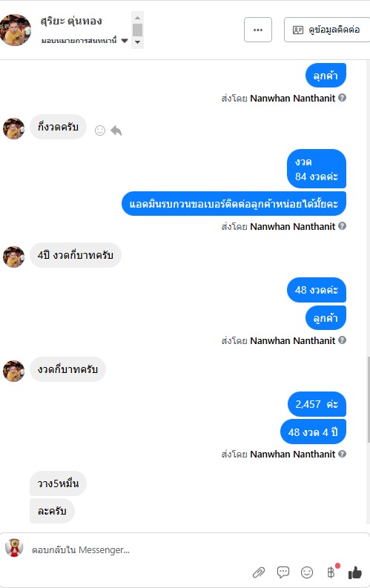Select the message bubble 2,457 ค่ะ

point(317,404)
